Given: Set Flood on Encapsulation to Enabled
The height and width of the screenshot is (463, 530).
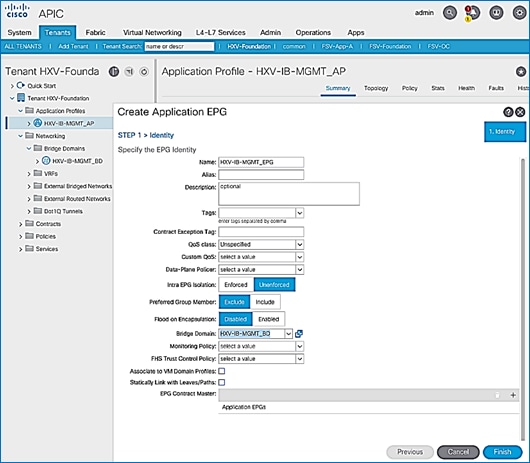Looking at the screenshot, I should click(268, 319).
